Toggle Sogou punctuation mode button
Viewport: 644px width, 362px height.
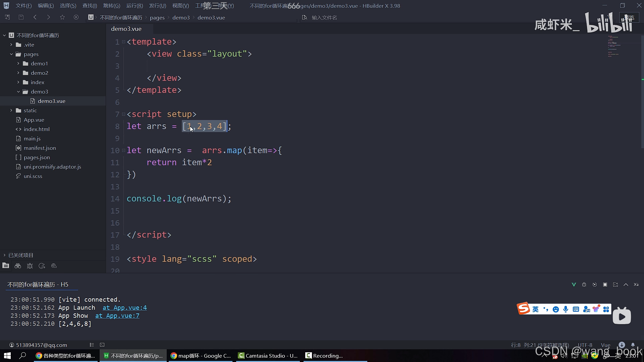(546, 309)
